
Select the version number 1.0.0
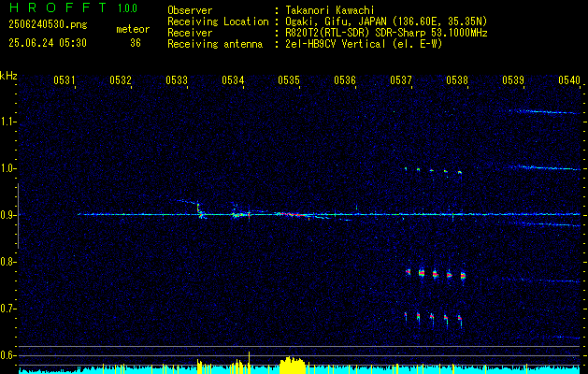coord(127,8)
